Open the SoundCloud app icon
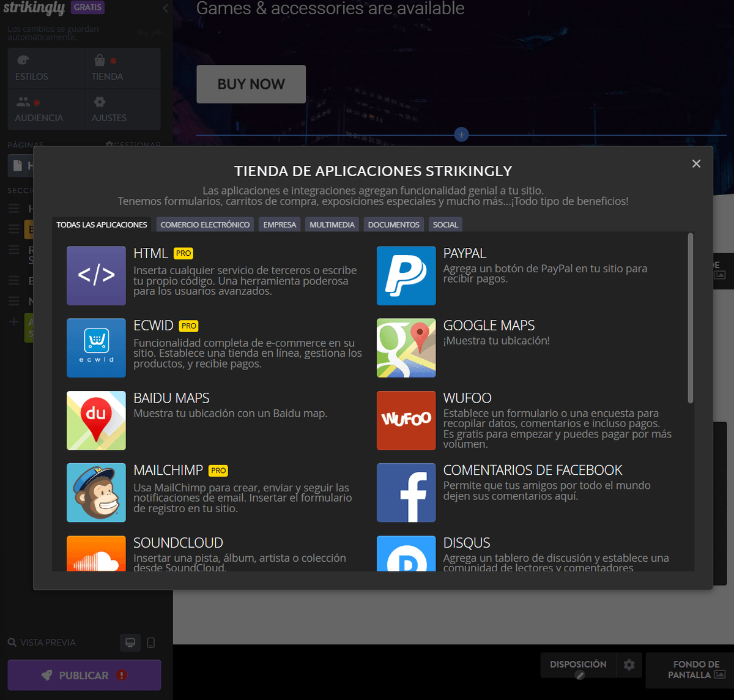Screen dimensions: 734x700 pos(96,553)
